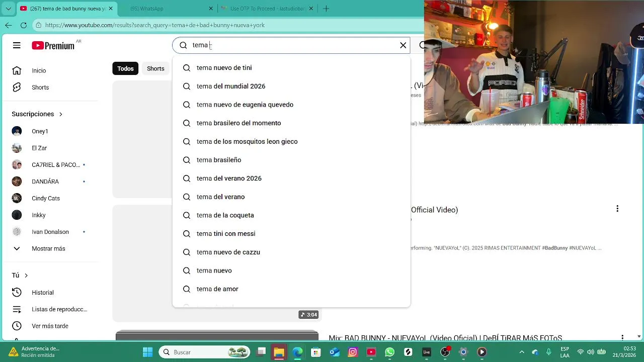Open the browser tab list dropdown
Viewport: 644px width, 362px height.
pyautogui.click(x=8, y=9)
